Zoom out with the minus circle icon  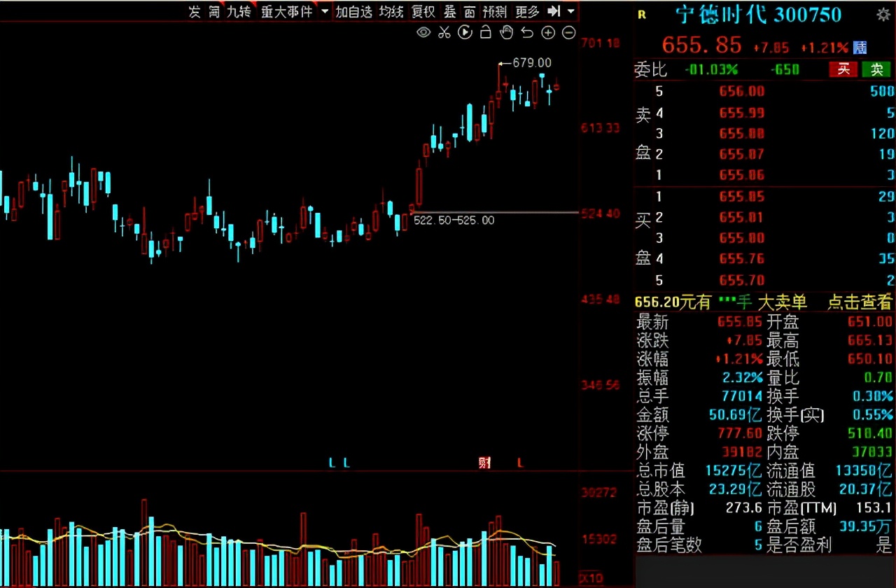point(569,32)
